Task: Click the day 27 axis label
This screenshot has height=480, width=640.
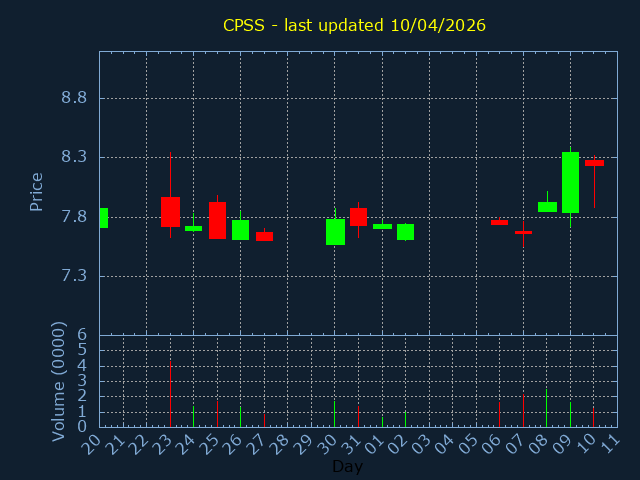Action: coord(256,444)
